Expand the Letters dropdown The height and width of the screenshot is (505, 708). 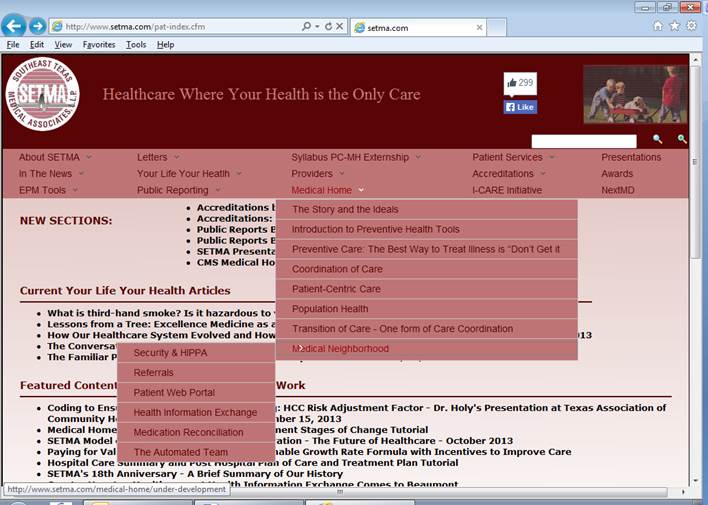click(x=158, y=157)
